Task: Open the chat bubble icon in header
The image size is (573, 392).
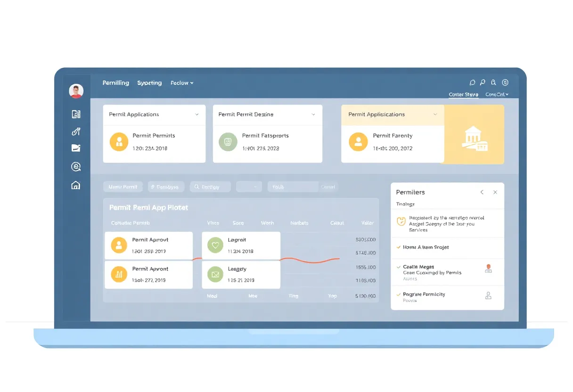Action: (x=472, y=82)
